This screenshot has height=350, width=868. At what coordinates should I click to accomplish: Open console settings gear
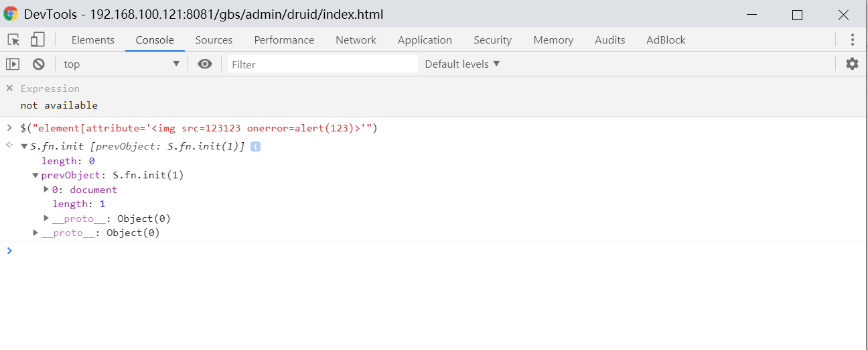point(852,64)
